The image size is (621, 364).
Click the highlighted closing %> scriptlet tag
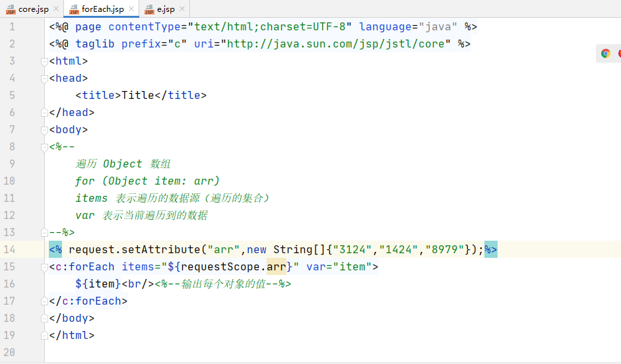pos(491,249)
